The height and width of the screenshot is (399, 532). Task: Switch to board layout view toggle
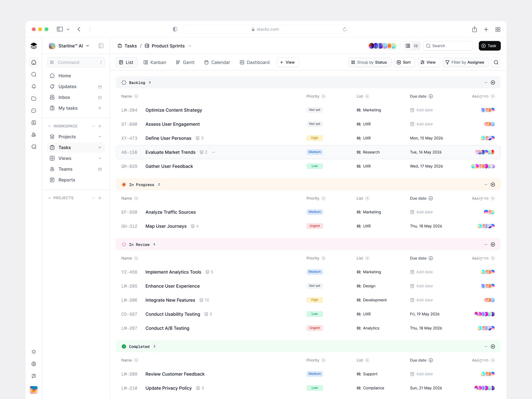[408, 46]
